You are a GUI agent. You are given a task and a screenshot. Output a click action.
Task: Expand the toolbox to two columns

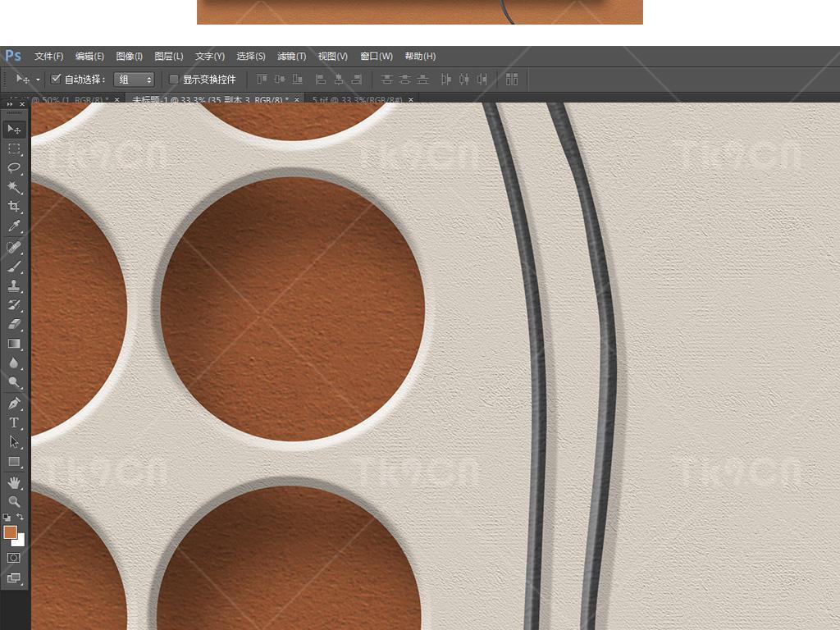pyautogui.click(x=10, y=104)
